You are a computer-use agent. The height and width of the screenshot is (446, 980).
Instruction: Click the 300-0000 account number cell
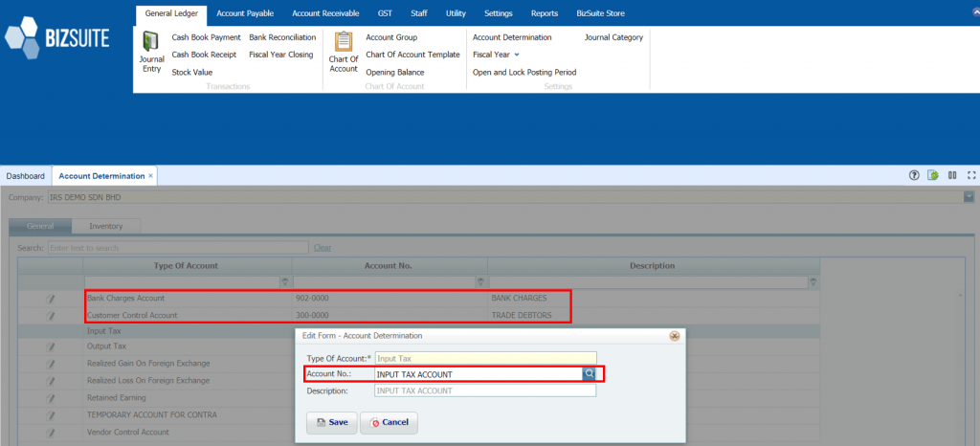point(390,316)
